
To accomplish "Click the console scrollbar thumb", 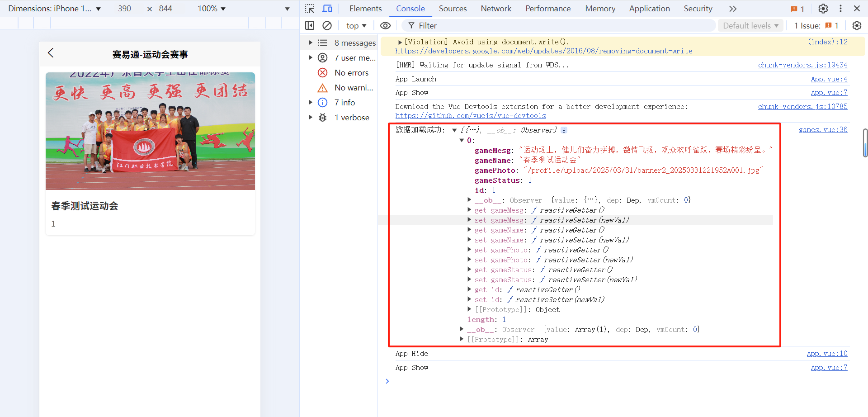I will tap(865, 143).
